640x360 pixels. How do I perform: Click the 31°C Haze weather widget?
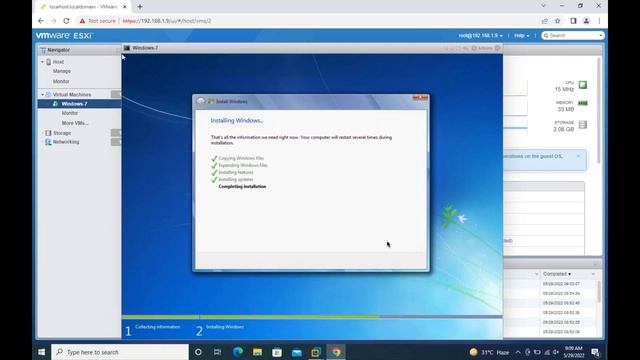489,352
